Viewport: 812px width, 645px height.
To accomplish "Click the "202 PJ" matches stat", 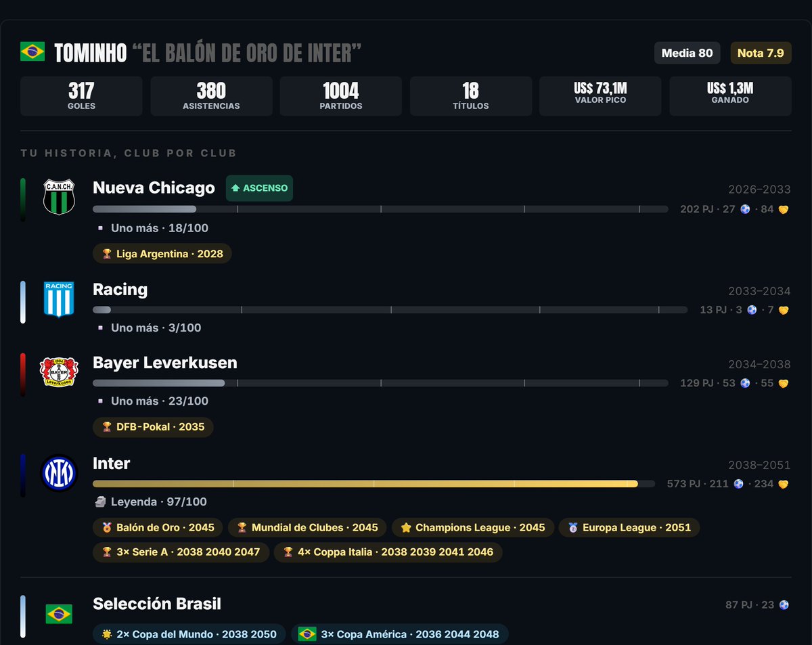I will tap(696, 210).
